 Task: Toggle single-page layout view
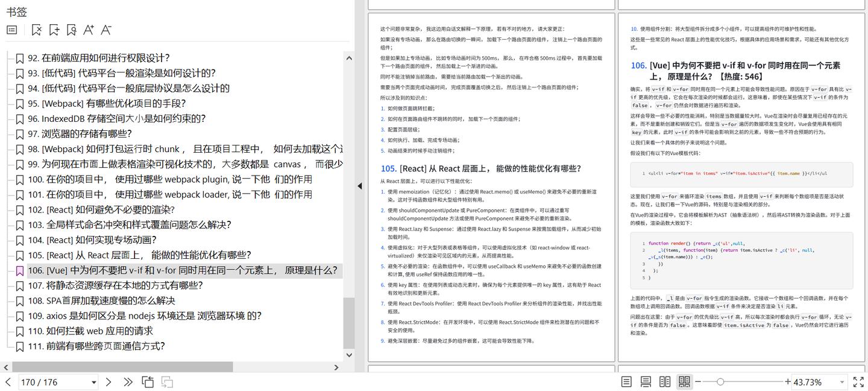(x=626, y=381)
